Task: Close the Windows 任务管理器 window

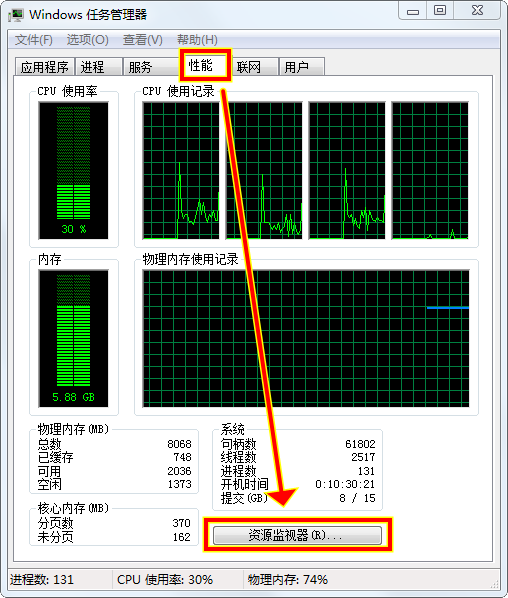Action: (477, 11)
